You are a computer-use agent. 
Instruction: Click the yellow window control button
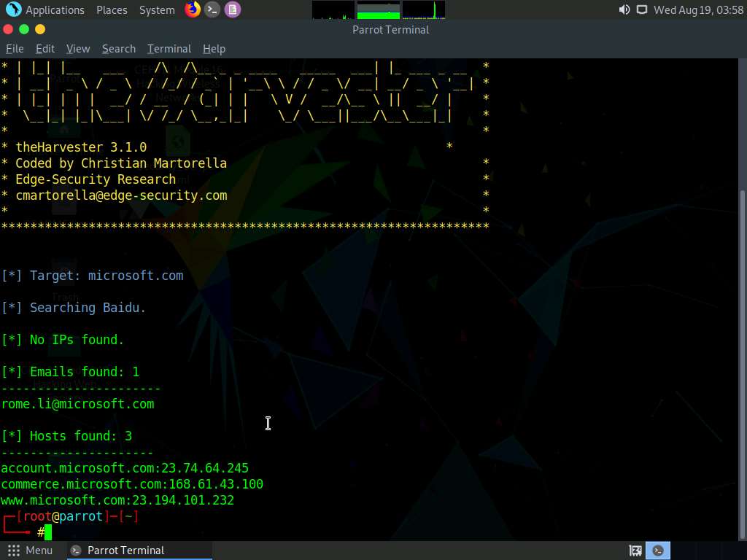40,29
